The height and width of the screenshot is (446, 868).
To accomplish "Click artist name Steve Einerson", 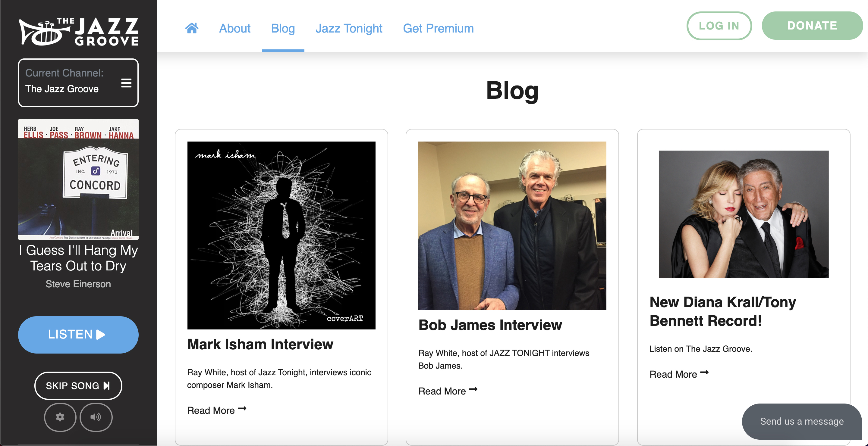I will 78,284.
